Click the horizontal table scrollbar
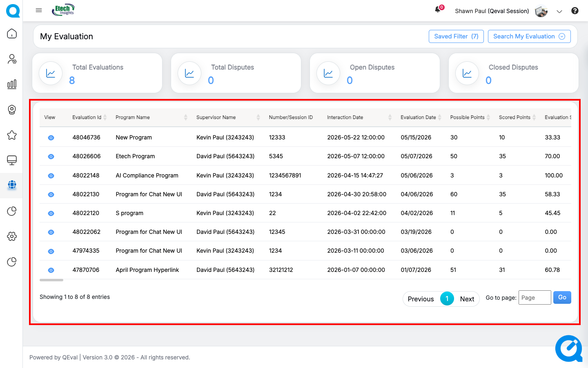 click(51, 280)
